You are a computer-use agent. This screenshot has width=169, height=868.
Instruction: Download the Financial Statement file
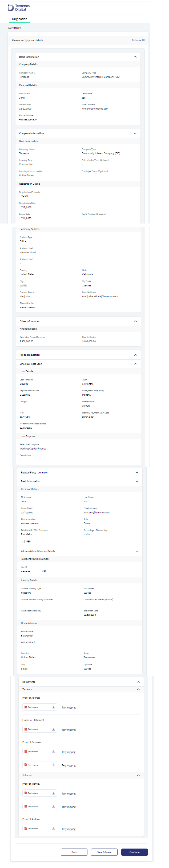pyautogui.click(x=53, y=729)
